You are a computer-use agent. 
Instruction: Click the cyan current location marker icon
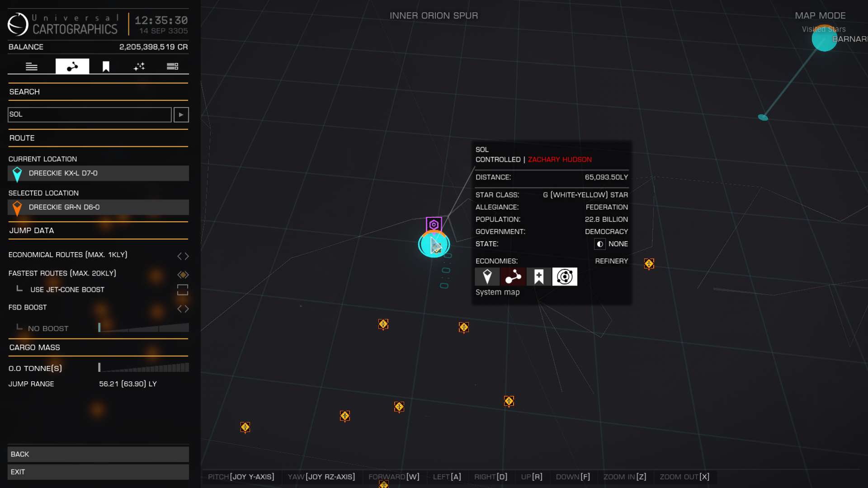17,174
